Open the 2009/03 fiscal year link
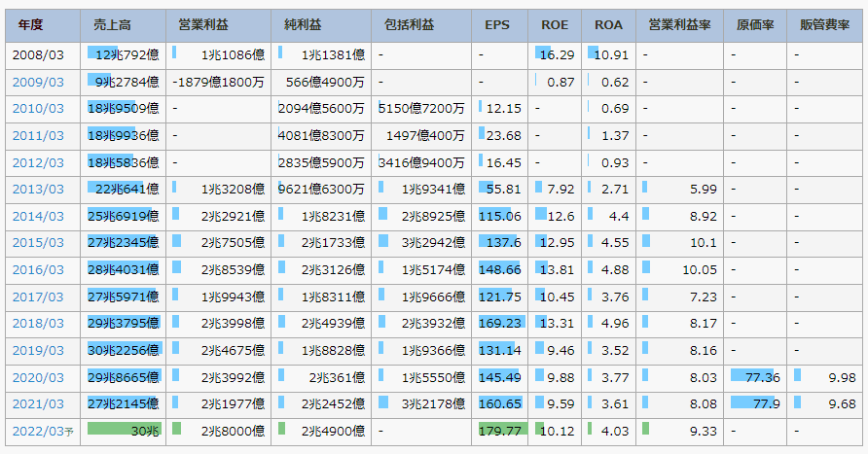This screenshot has height=454, width=868. point(38,83)
